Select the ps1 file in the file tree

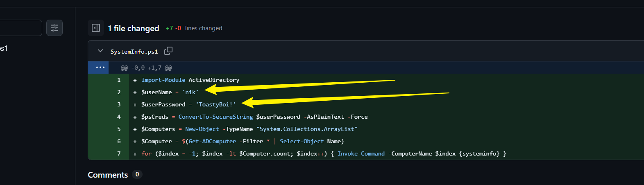[x=4, y=48]
